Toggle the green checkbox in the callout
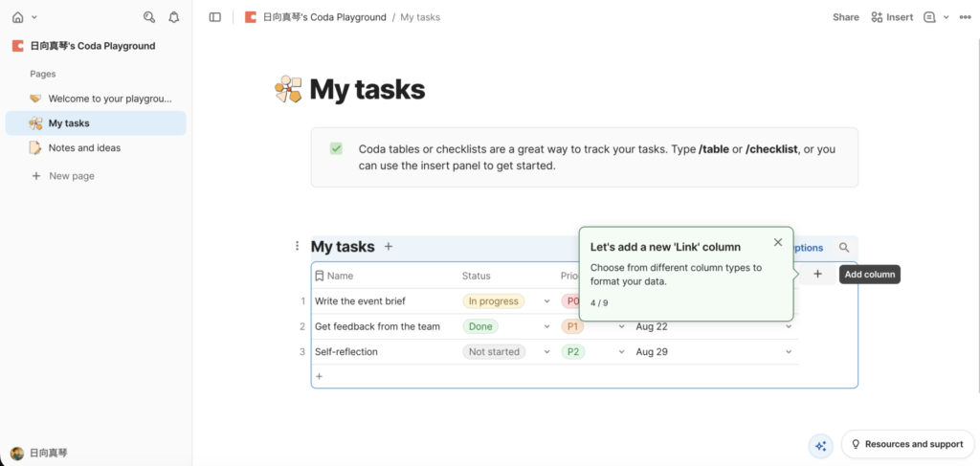Viewport: 980px width, 466px height. (336, 148)
